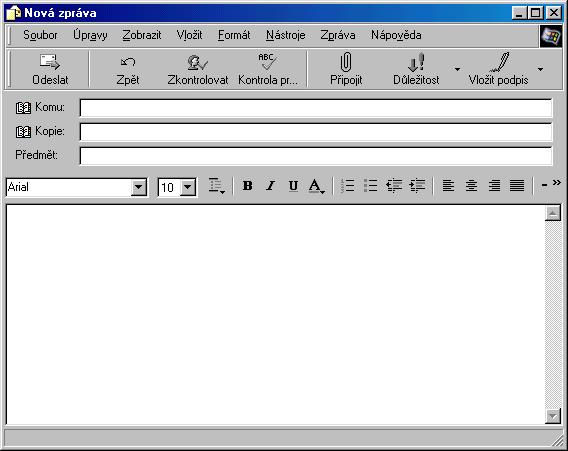Insert horizontal line
Screen dimensions: 568x451
point(544,186)
